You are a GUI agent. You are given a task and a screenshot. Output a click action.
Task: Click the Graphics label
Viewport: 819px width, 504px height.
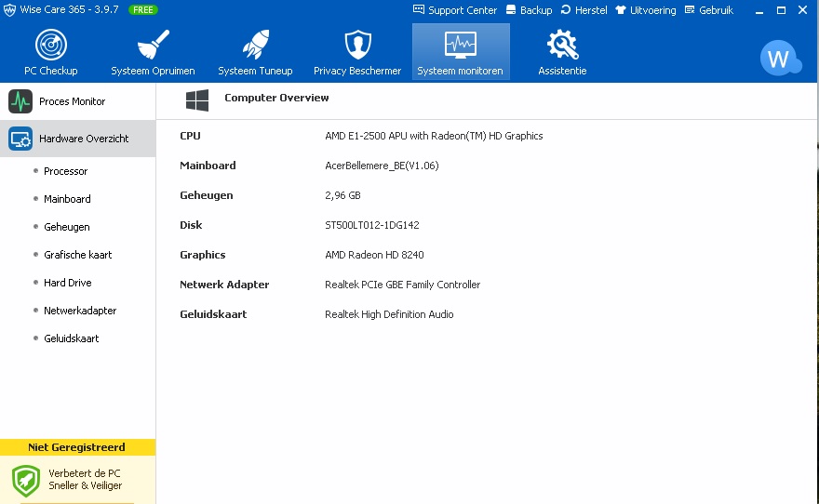tap(203, 255)
